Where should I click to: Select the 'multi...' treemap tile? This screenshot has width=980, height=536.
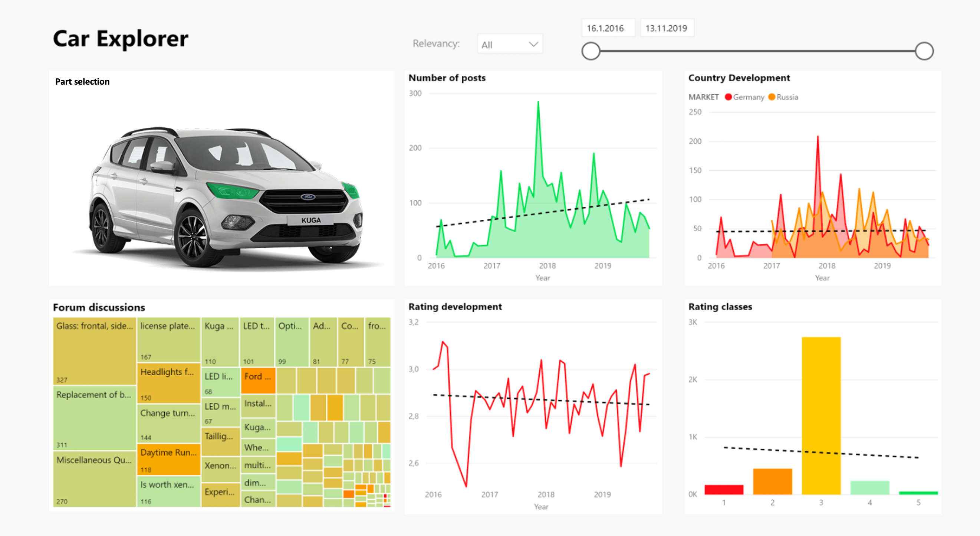tap(258, 465)
